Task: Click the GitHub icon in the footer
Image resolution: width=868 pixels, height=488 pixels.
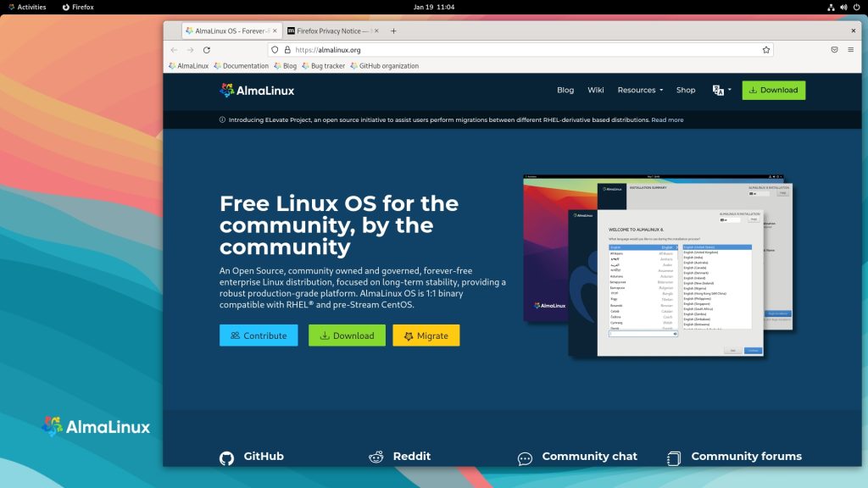Action: tap(226, 457)
